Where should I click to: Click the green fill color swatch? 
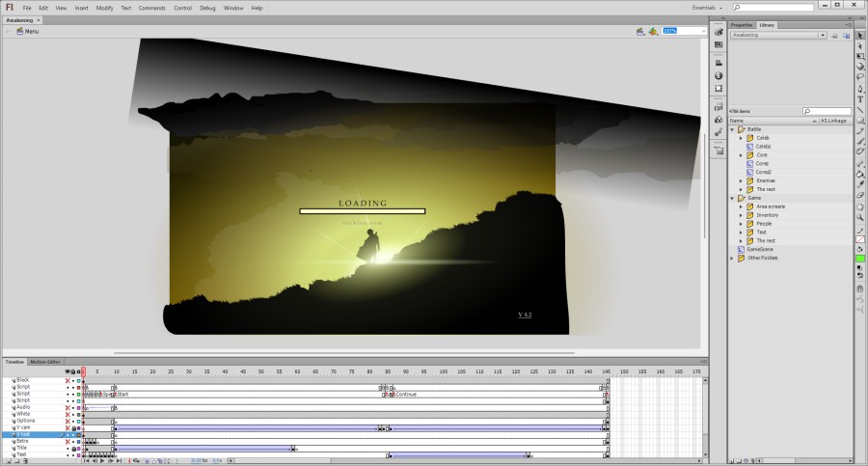tap(860, 259)
